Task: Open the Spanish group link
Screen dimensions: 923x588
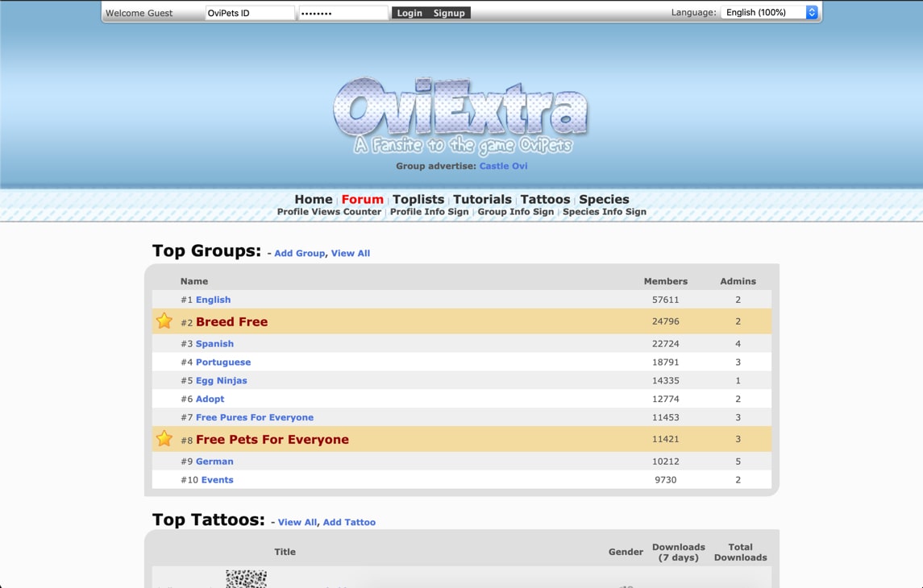Action: pyautogui.click(x=214, y=343)
